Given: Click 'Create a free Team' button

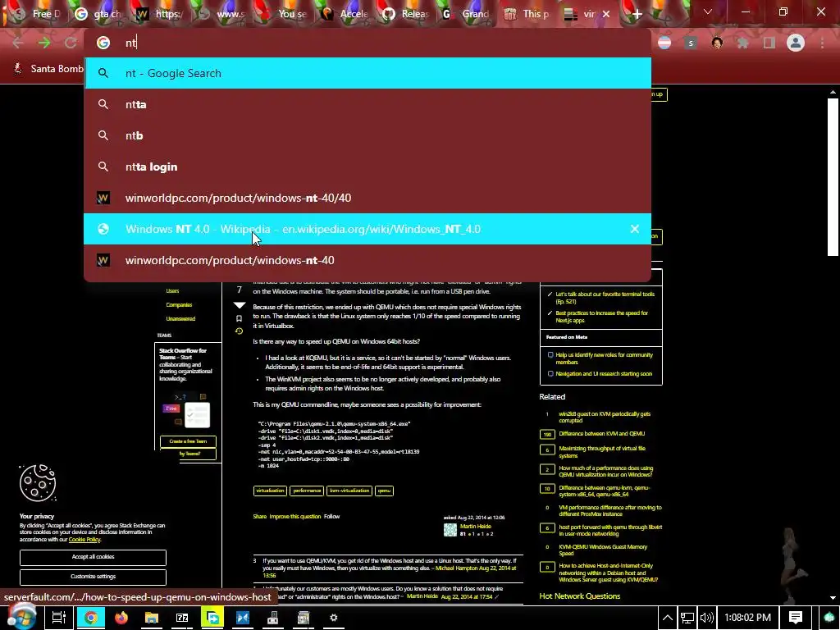Looking at the screenshot, I should [x=188, y=441].
